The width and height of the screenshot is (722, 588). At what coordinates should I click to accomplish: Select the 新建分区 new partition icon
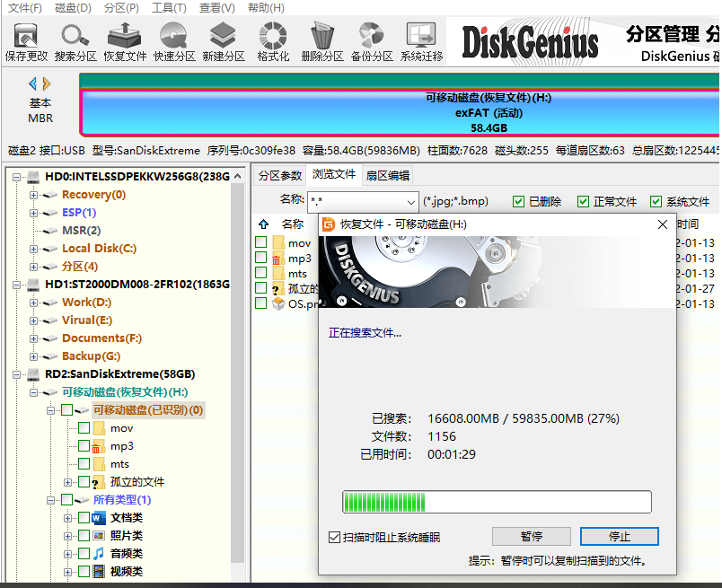pyautogui.click(x=224, y=42)
